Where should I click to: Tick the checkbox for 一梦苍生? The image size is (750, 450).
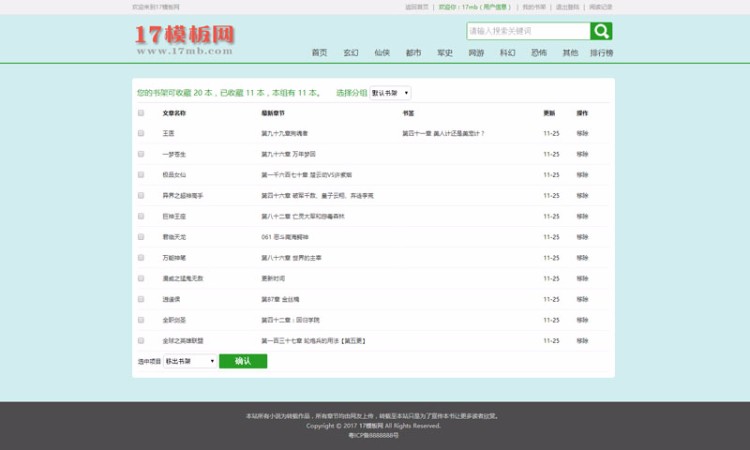click(141, 154)
